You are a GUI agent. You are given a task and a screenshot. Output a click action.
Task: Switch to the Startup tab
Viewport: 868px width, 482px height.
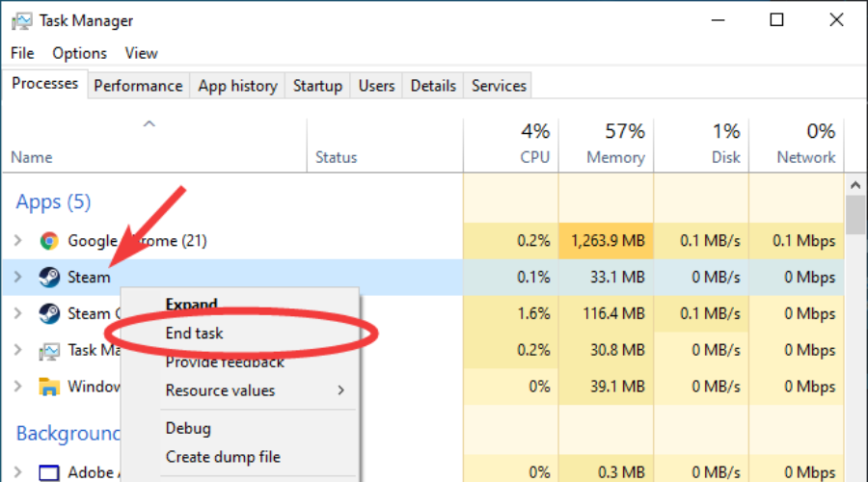coord(317,86)
